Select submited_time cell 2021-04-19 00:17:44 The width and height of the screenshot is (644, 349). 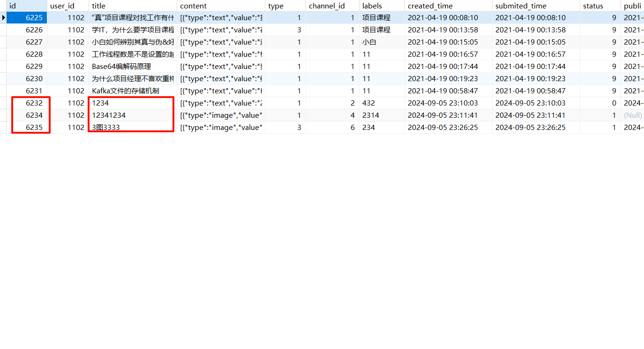[x=536, y=67]
